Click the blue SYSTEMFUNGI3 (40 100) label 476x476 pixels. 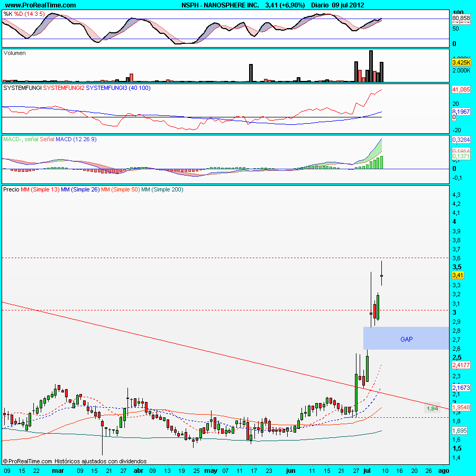(x=118, y=88)
